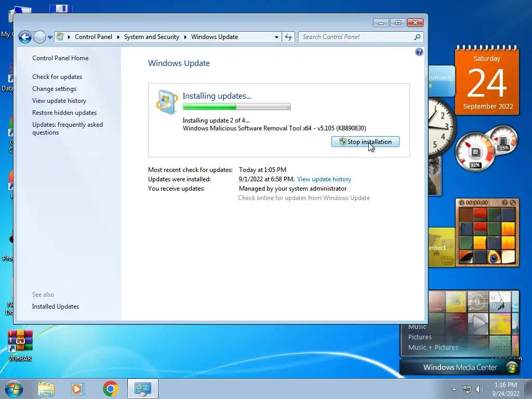
Task: Click the KB890830 update name text
Action: (274, 128)
